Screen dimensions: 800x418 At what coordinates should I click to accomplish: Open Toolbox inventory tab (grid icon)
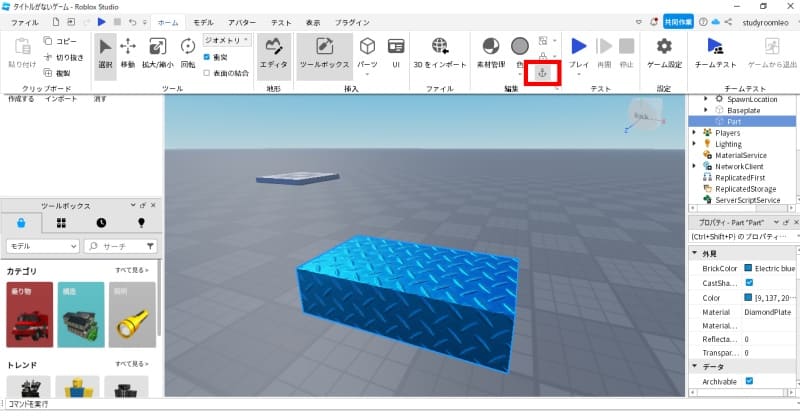pyautogui.click(x=61, y=223)
